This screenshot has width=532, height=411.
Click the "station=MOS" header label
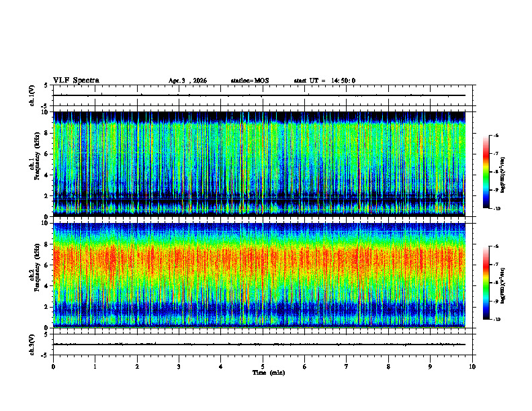click(x=250, y=81)
